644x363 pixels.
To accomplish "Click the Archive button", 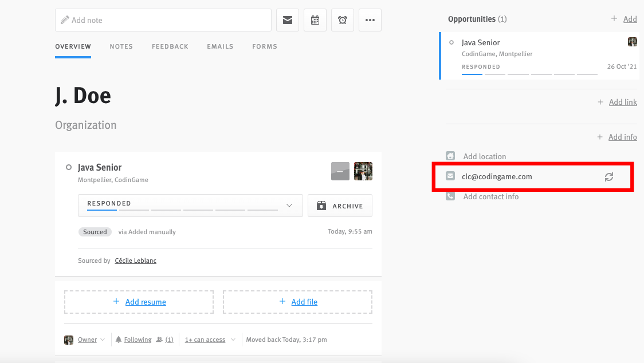I will [340, 206].
